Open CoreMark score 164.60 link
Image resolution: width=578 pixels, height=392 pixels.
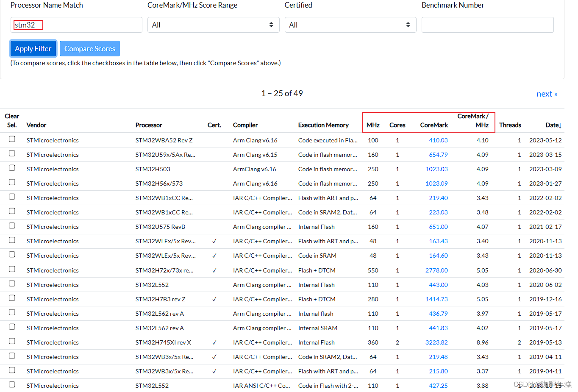(438, 256)
